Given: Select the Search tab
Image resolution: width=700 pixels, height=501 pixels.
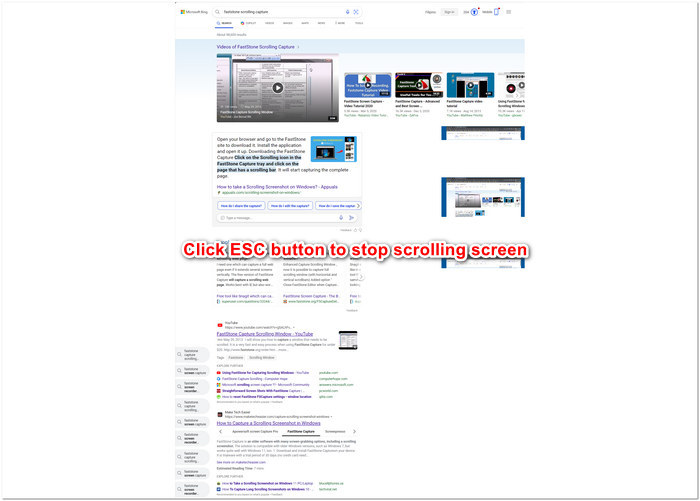Looking at the screenshot, I should click(x=224, y=23).
